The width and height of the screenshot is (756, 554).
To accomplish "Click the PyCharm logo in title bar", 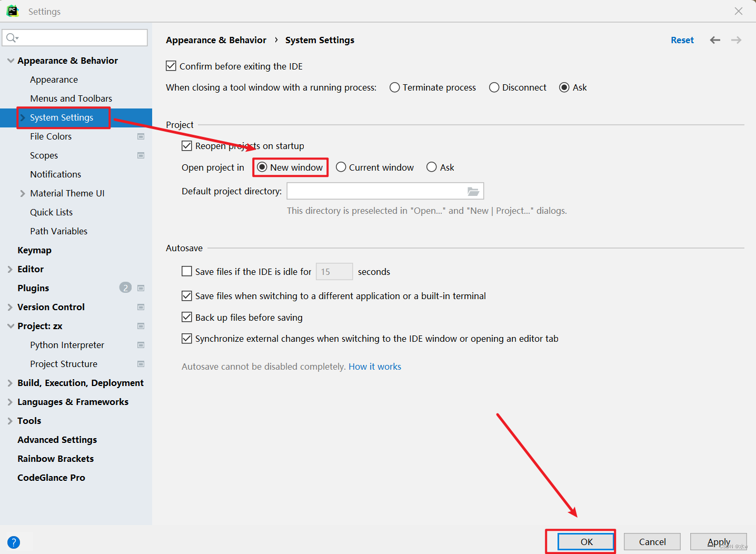I will [x=13, y=11].
